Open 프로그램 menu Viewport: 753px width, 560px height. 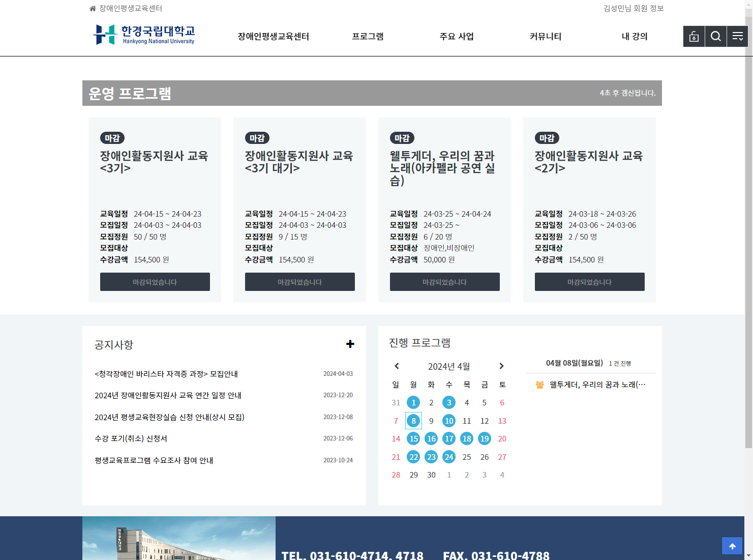coord(368,36)
